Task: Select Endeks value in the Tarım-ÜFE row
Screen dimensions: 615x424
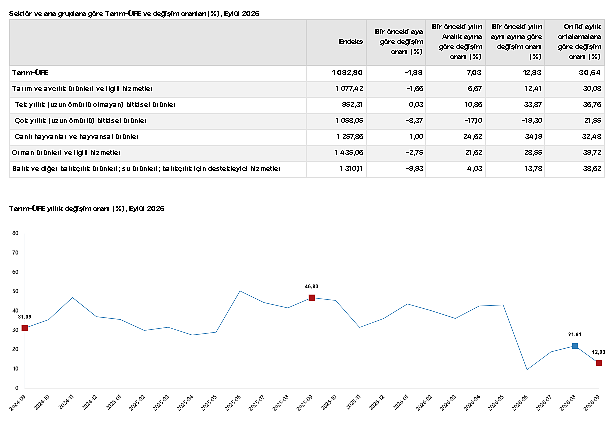Action: (347, 73)
